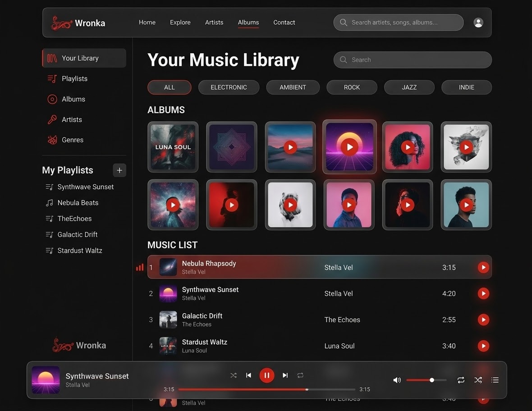Mute the volume speaker icon
Viewport: 532px width, 411px height.
coord(397,380)
